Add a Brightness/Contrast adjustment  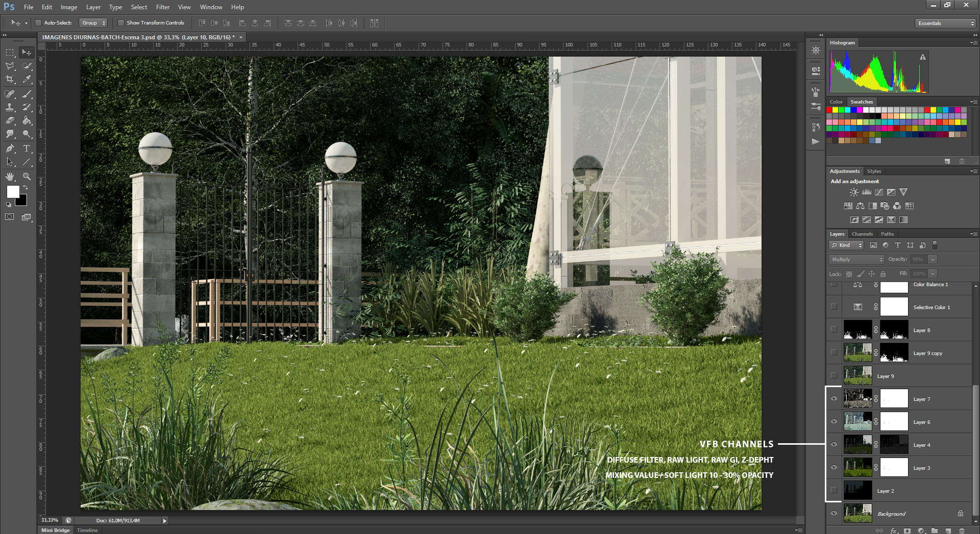(854, 192)
